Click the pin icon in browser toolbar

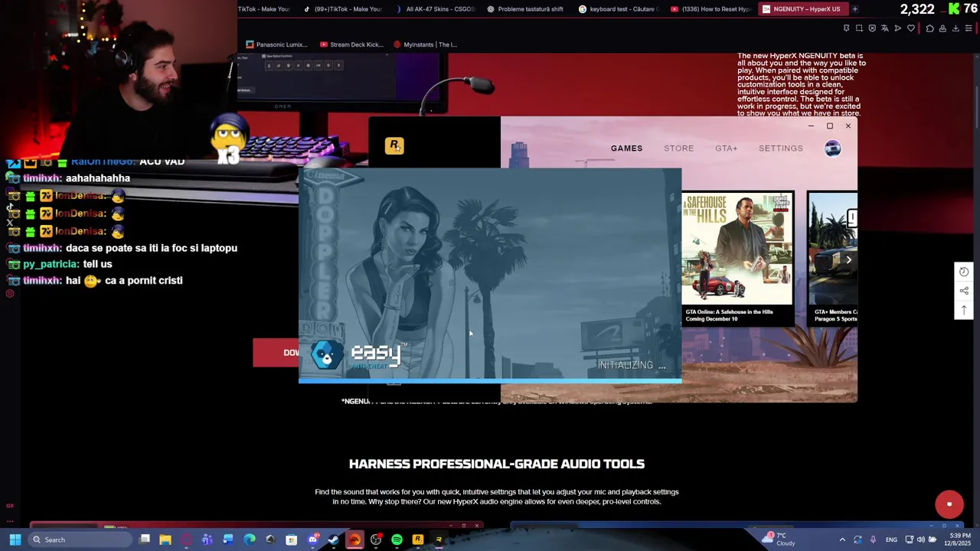click(x=847, y=28)
